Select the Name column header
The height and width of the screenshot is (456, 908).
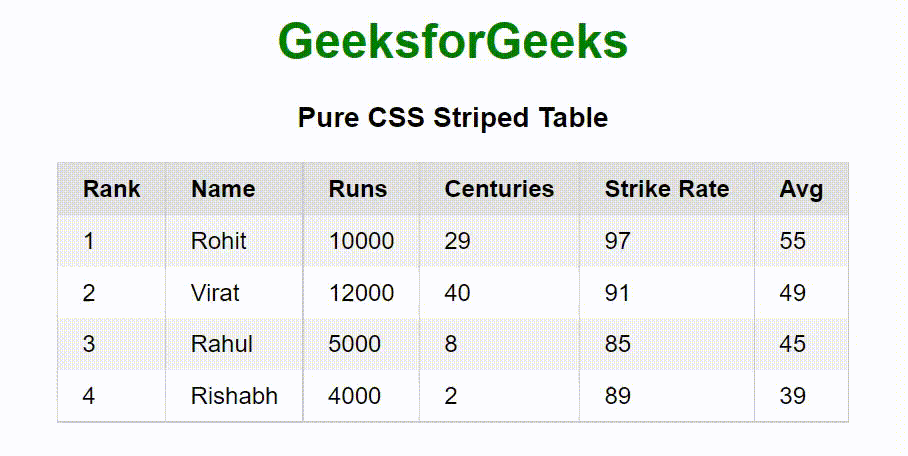point(223,189)
